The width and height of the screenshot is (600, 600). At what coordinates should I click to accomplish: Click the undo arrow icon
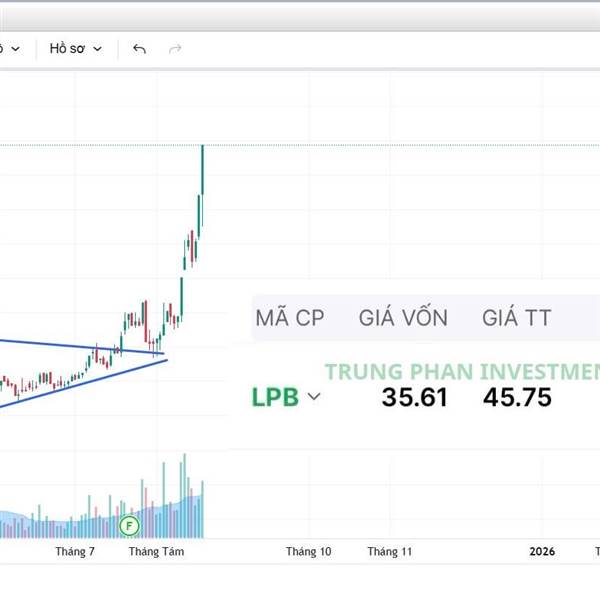[139, 49]
